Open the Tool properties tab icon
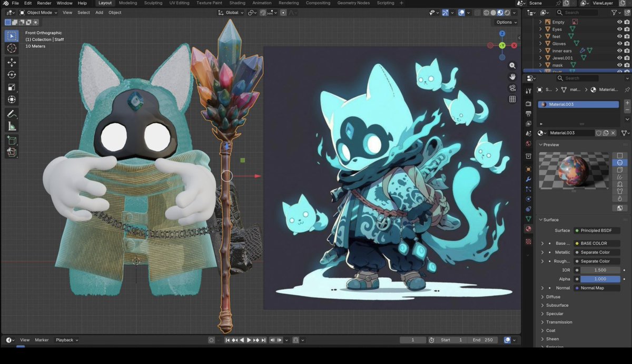Screen dimensions: 632x364 click(528, 91)
